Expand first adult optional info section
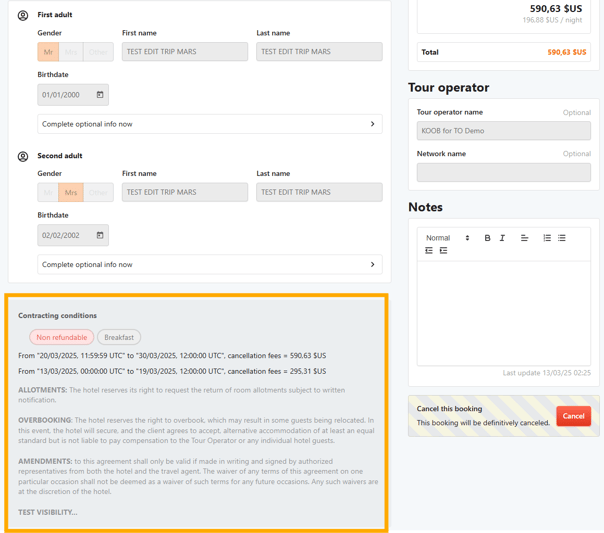 (210, 124)
